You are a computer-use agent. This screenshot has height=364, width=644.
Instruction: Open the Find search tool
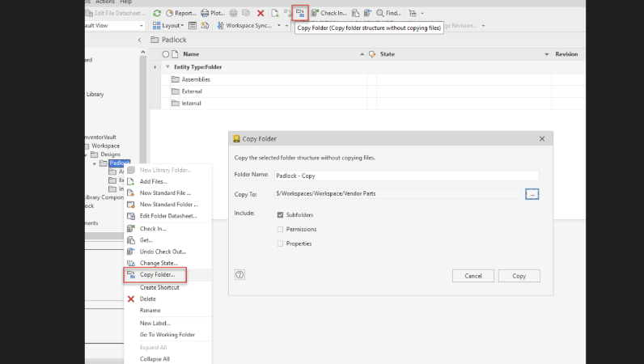389,13
